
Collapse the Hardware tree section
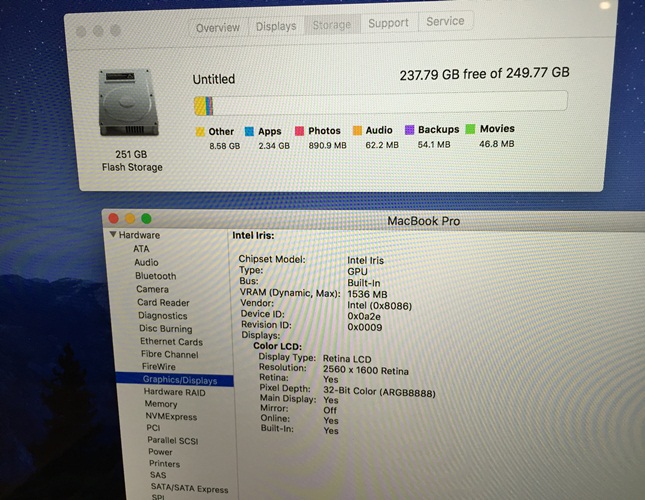click(x=113, y=234)
